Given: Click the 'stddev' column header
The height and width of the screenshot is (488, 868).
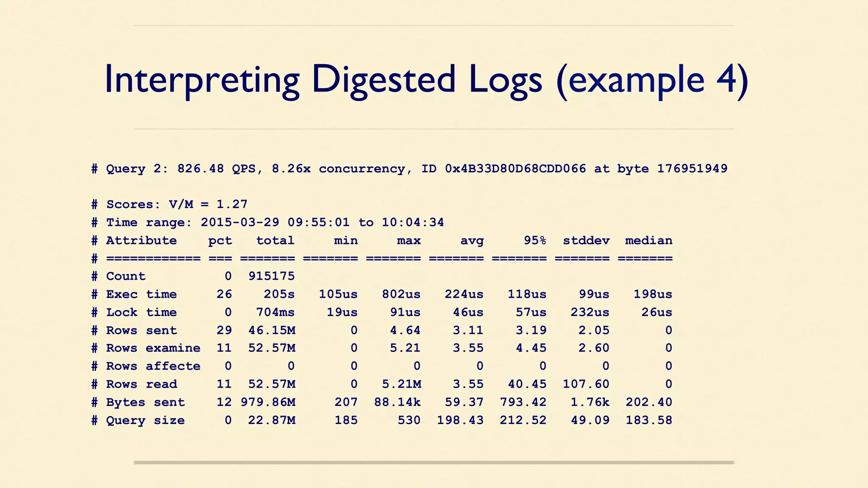Looking at the screenshot, I should 586,241.
